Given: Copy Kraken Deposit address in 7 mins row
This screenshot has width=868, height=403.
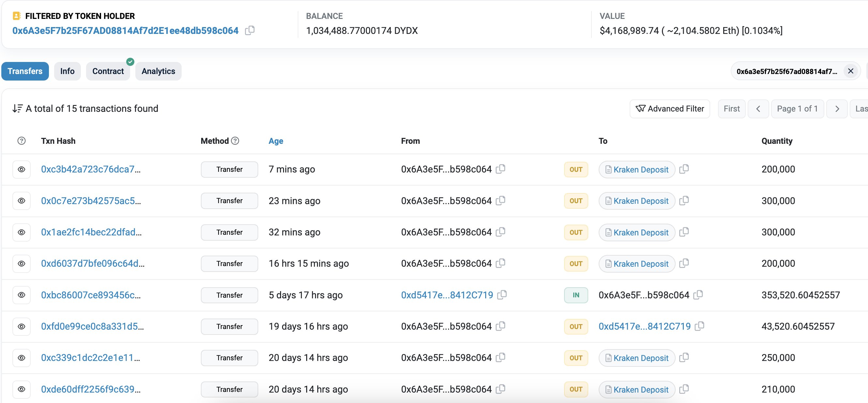Looking at the screenshot, I should tap(684, 169).
